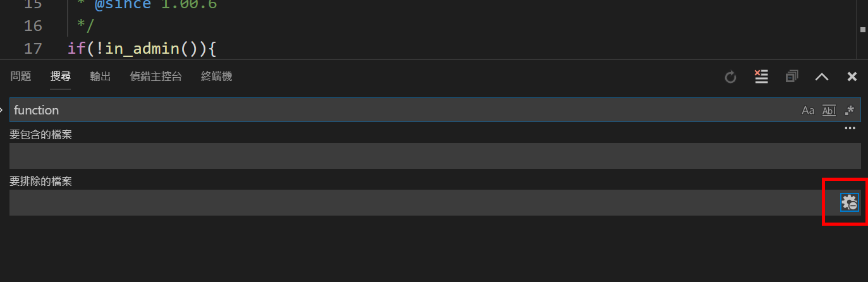Maximize the panel with the up chevron
Image resolution: width=868 pixels, height=282 pixels.
[822, 77]
